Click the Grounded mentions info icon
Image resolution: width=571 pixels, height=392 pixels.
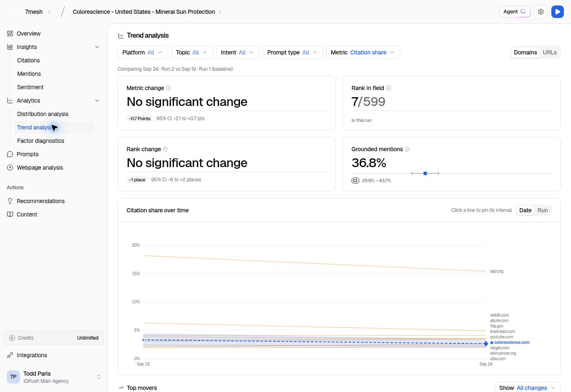coord(407,149)
